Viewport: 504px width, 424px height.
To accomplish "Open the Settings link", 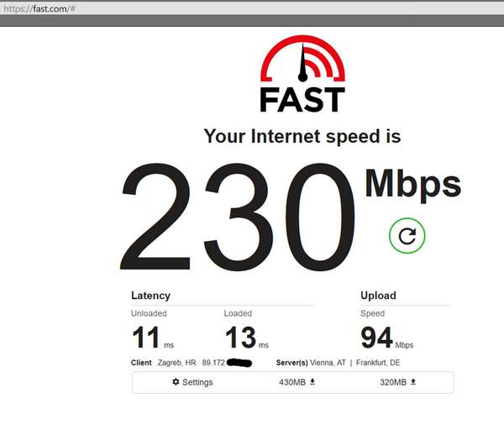I will pyautogui.click(x=192, y=382).
